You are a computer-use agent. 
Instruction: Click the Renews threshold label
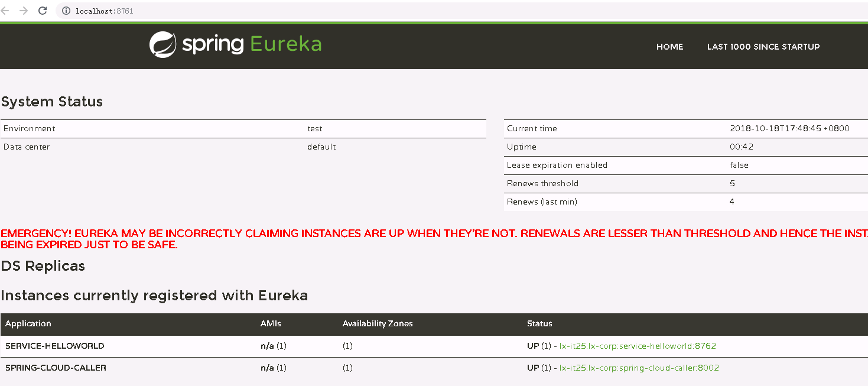[x=542, y=183]
